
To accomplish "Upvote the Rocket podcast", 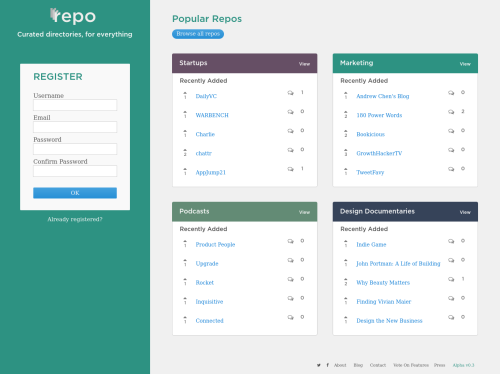I will click(185, 279).
